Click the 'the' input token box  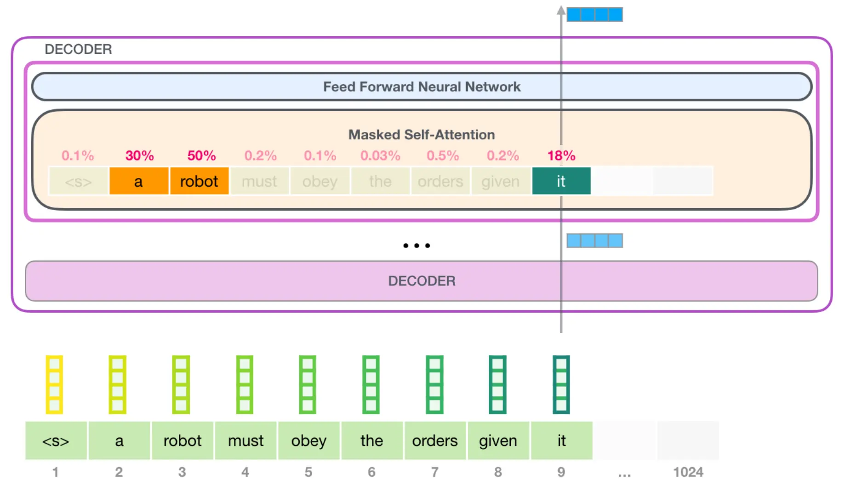pos(372,440)
